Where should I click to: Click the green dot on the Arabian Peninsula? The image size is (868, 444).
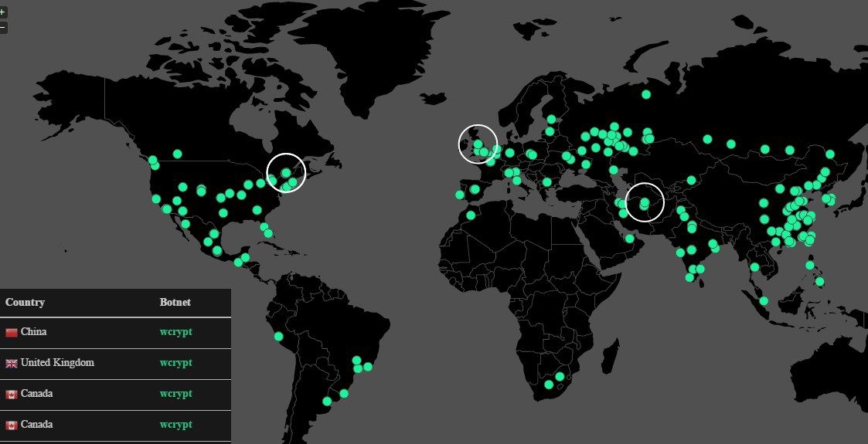pyautogui.click(x=630, y=239)
